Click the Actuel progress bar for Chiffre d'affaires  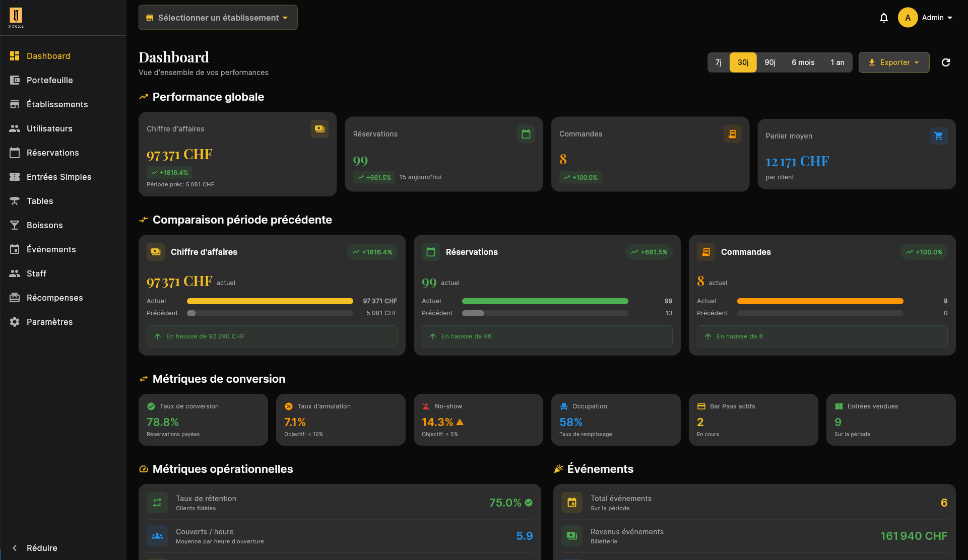coord(270,301)
